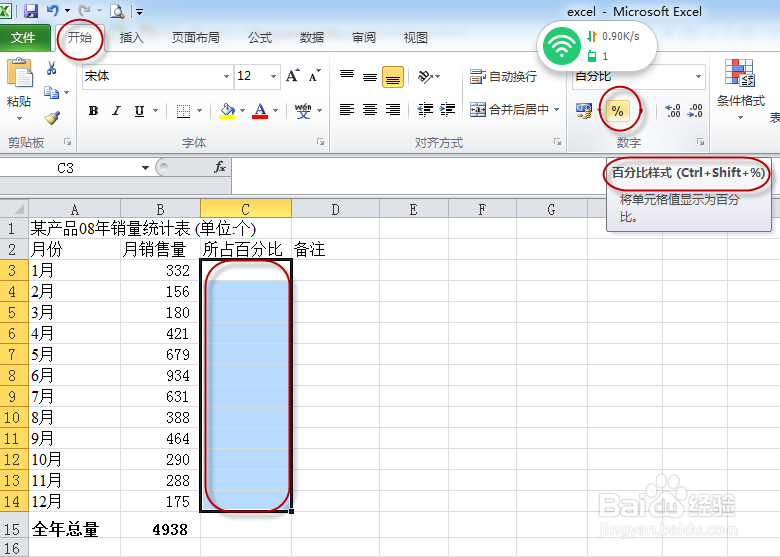Open 条件格式 conditional formatting
780x557 pixels.
740,89
